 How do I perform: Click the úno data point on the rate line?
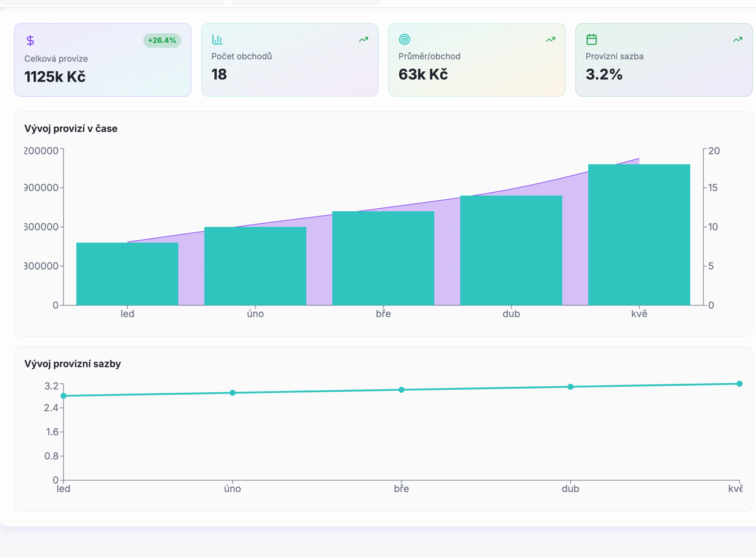232,393
